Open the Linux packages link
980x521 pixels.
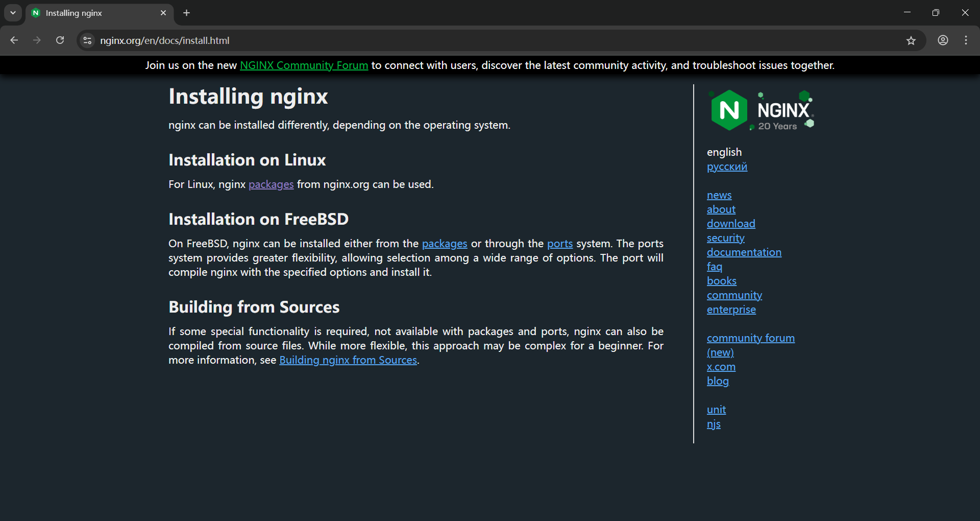coord(271,184)
